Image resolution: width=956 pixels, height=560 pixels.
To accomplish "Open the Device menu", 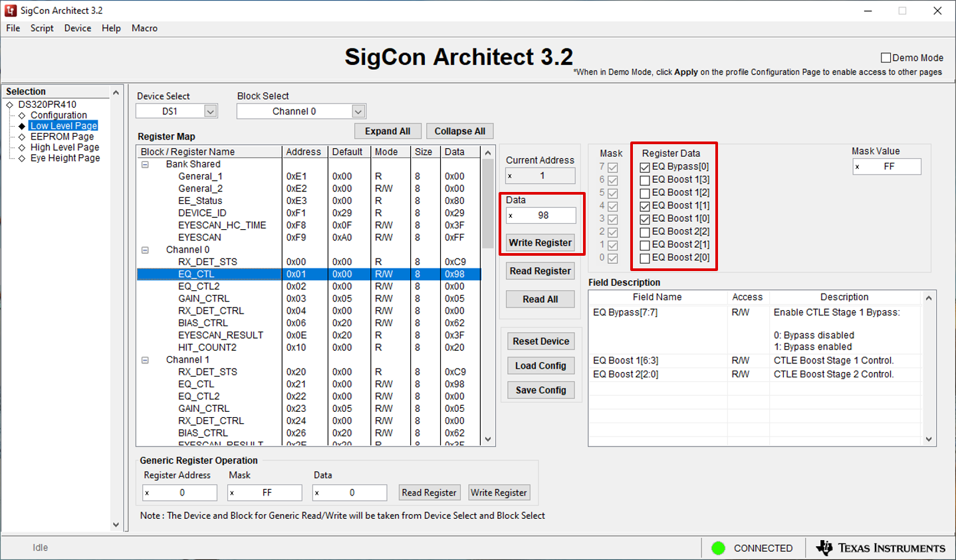I will pyautogui.click(x=78, y=28).
